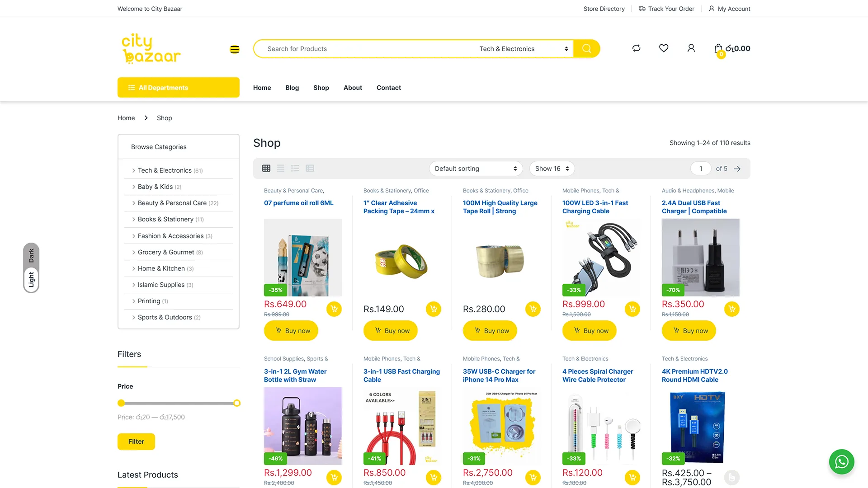Screen dimensions: 868x488
Task: Add 07 perfume oil to cart icon
Action: 334,309
